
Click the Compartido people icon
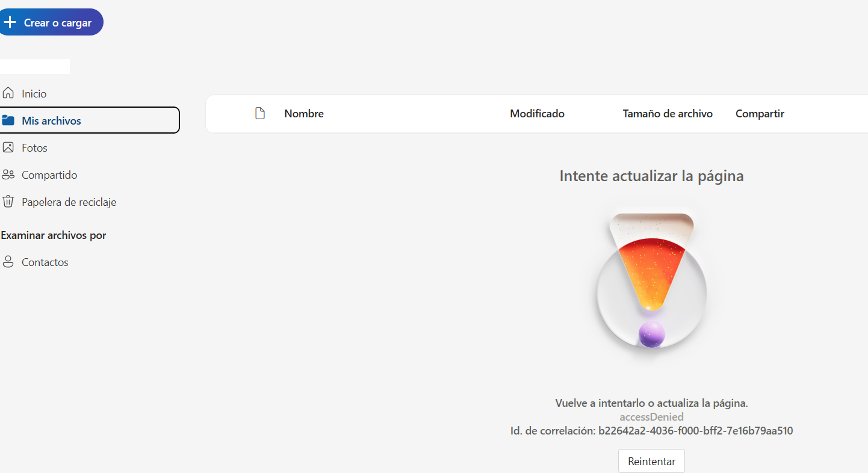click(x=8, y=175)
